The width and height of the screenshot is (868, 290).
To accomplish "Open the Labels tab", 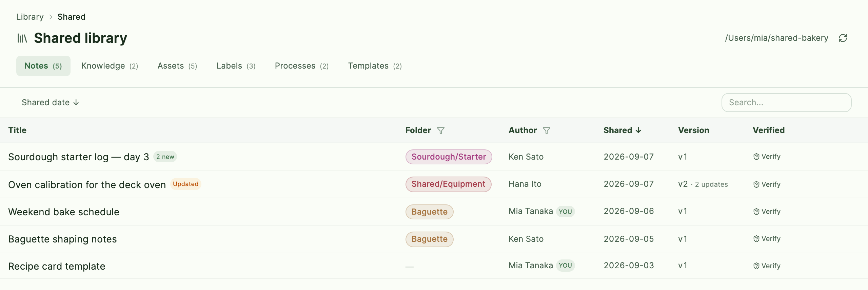I will (236, 66).
